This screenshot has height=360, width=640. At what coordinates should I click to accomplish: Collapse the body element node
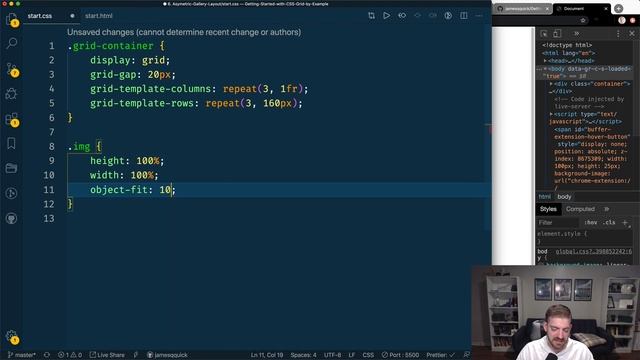tap(545, 69)
